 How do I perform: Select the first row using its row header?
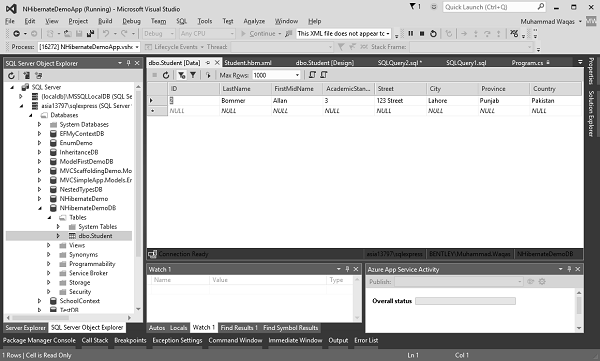pyautogui.click(x=157, y=101)
